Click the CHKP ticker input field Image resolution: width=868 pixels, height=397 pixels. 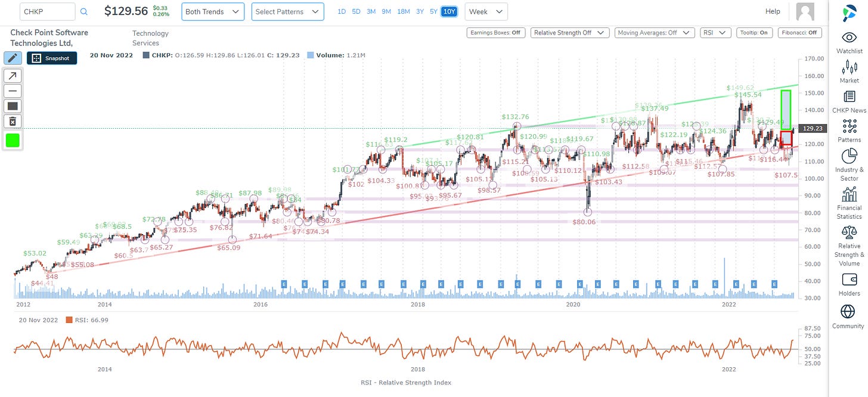[47, 11]
